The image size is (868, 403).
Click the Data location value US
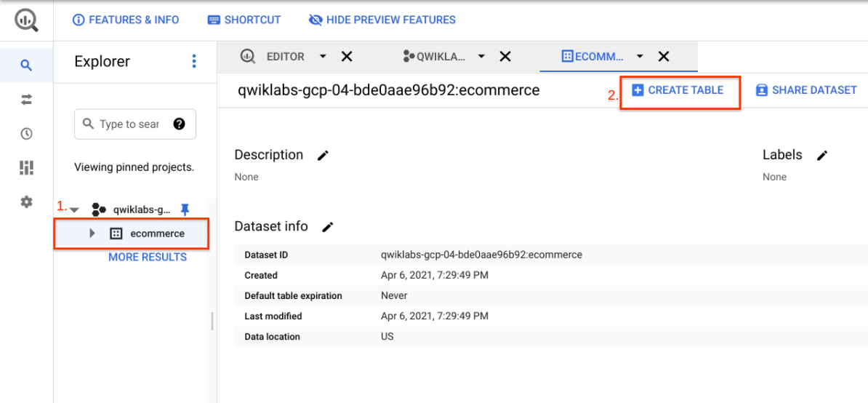click(x=387, y=337)
